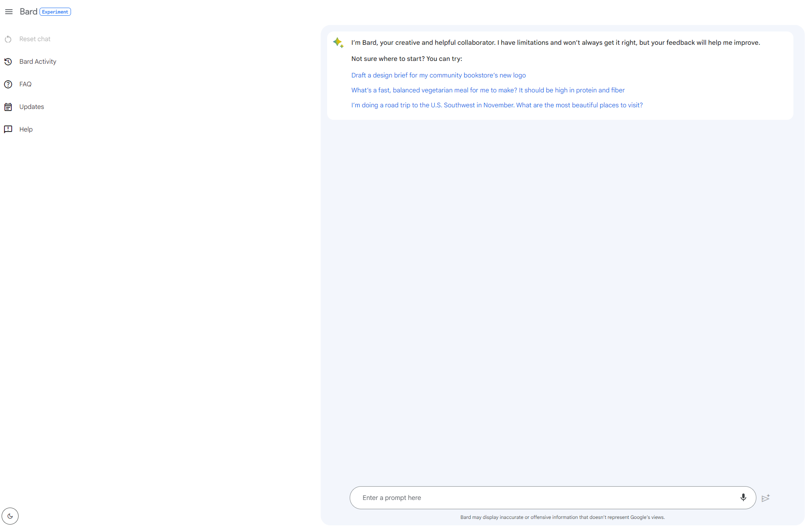Open Help from the sidebar
The image size is (812, 529).
pos(26,130)
